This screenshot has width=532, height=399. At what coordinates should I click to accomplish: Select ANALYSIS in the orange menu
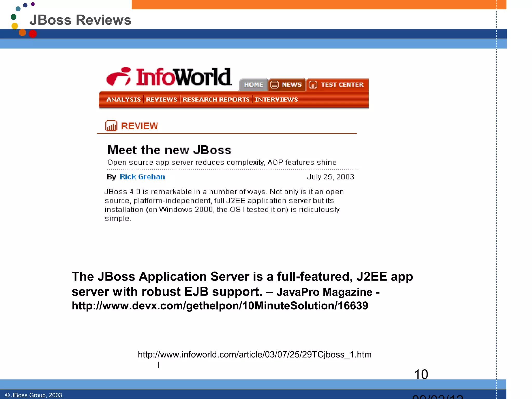tap(123, 99)
